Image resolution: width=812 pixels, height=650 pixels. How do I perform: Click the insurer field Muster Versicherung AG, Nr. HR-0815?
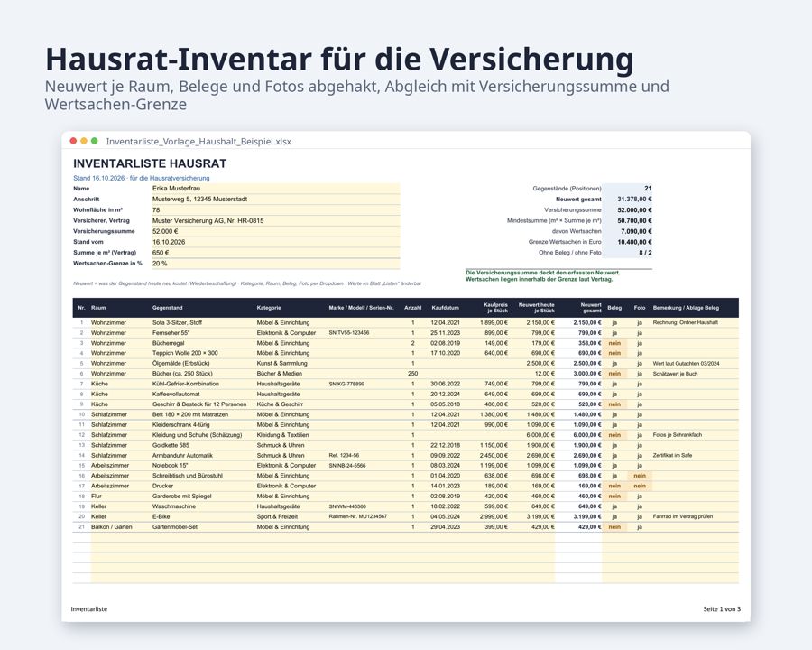[275, 221]
